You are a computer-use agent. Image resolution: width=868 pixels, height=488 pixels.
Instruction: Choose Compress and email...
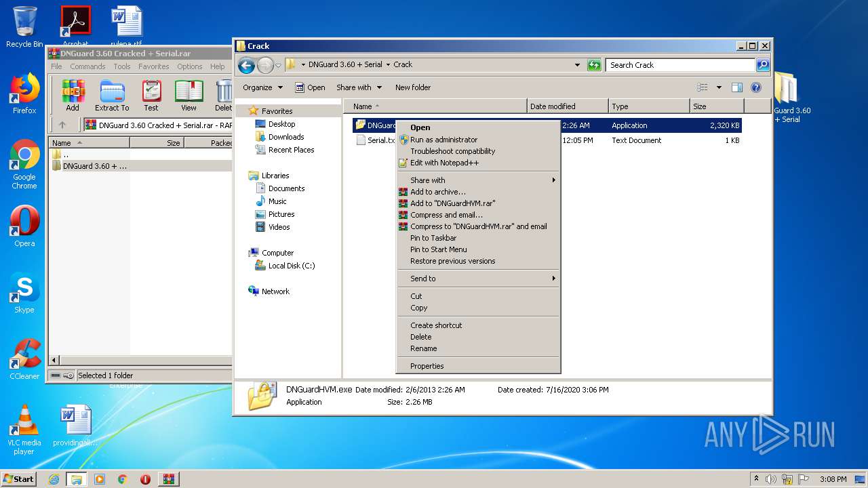tap(478, 215)
